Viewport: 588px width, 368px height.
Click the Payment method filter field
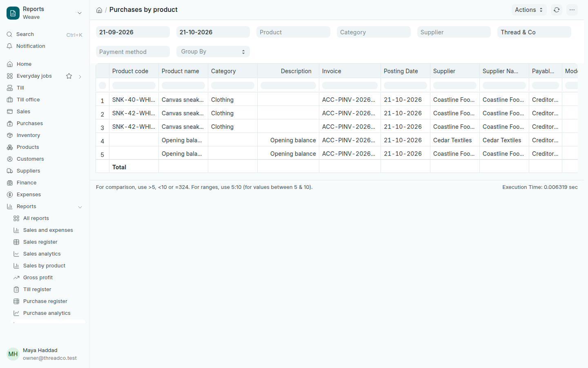[x=133, y=52]
